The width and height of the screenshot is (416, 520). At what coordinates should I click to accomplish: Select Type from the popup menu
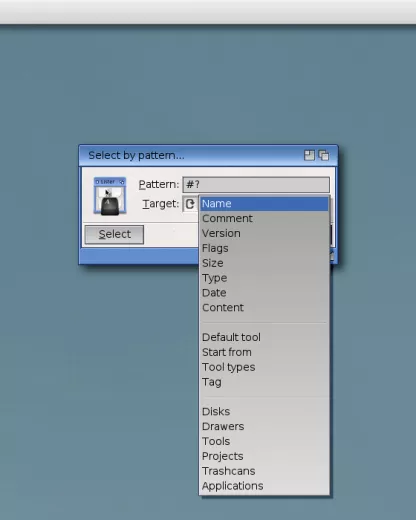[x=264, y=278]
